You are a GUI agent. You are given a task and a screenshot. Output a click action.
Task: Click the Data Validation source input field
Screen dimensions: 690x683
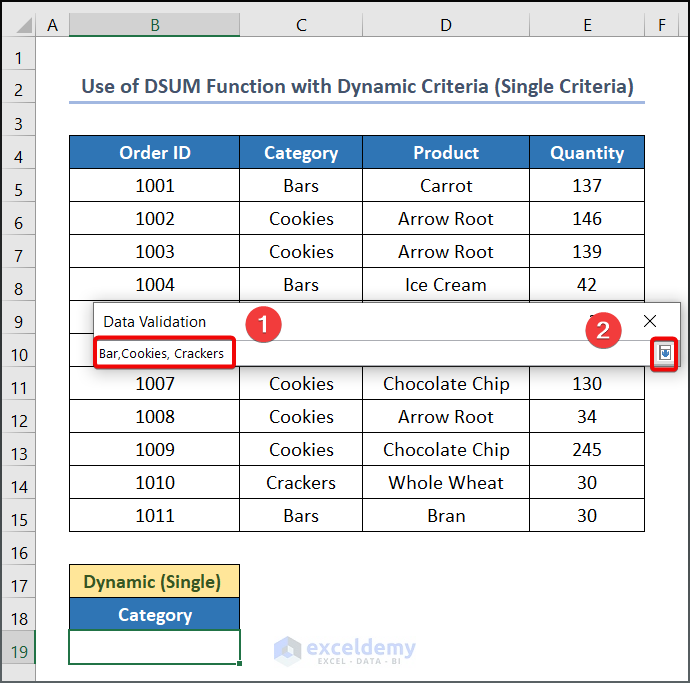coord(372,353)
